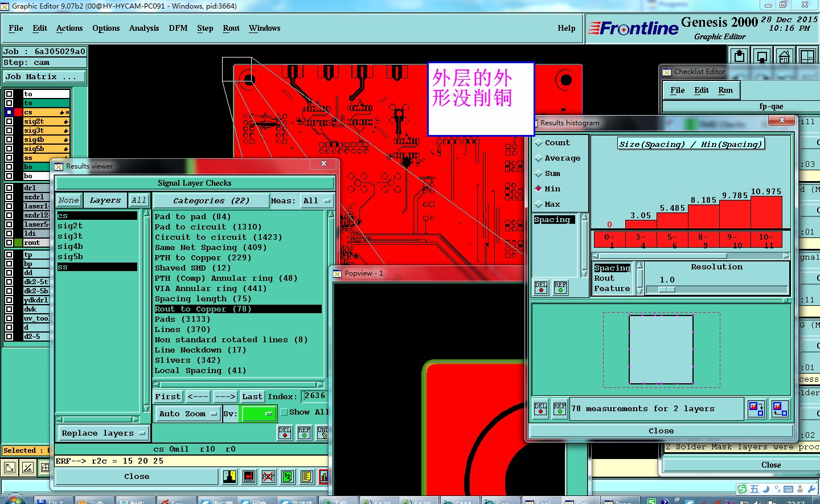Click the green numbered page icon

[288, 476]
